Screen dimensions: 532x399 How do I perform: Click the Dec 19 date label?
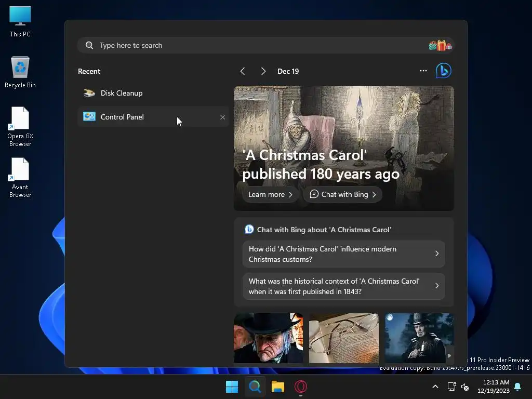tap(288, 71)
